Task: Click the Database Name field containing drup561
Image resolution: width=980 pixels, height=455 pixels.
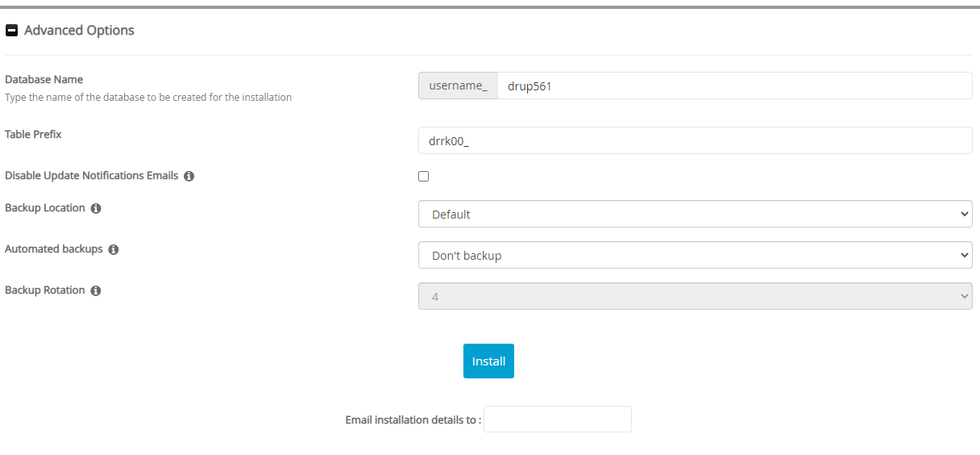Action: pyautogui.click(x=733, y=86)
